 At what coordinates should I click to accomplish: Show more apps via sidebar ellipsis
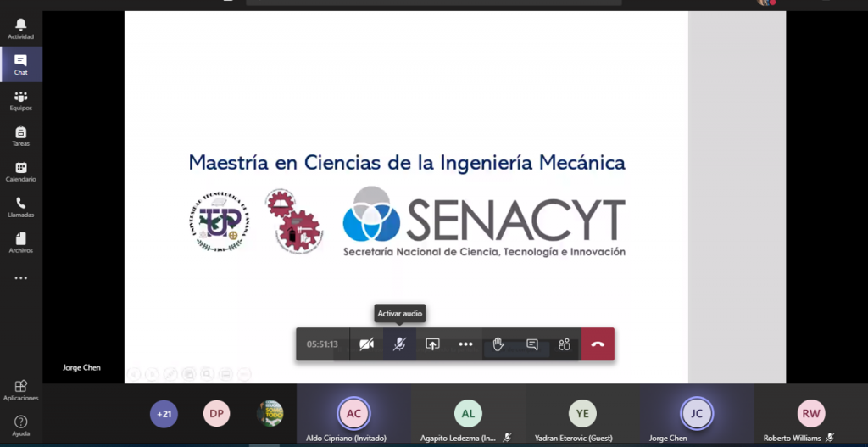point(21,278)
